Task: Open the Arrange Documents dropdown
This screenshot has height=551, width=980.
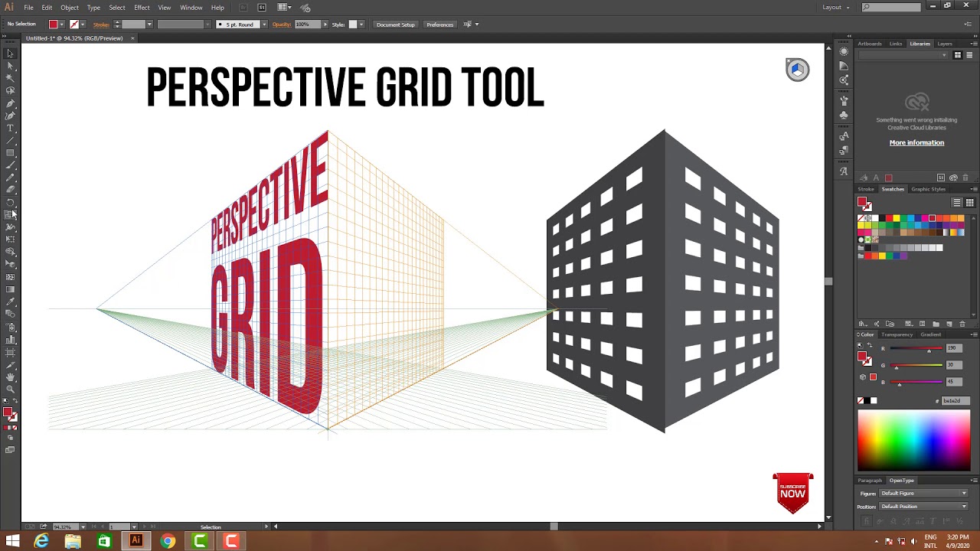Action: pos(284,8)
